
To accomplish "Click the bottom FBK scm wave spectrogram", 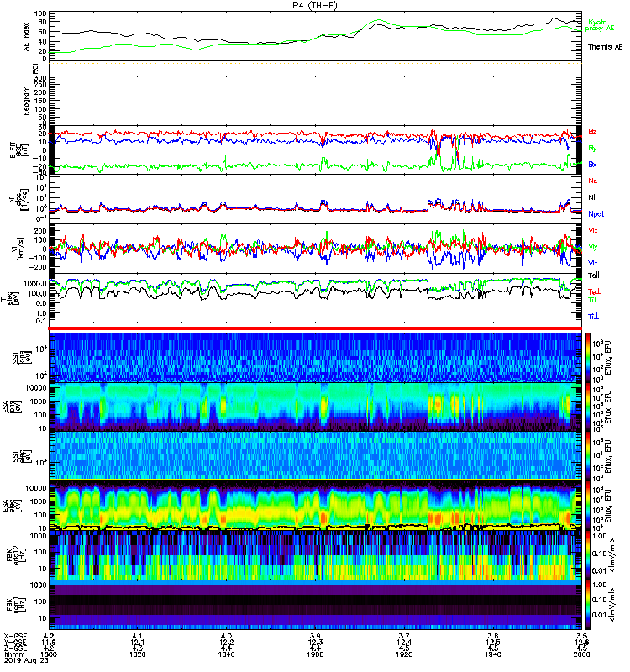I will (x=315, y=604).
